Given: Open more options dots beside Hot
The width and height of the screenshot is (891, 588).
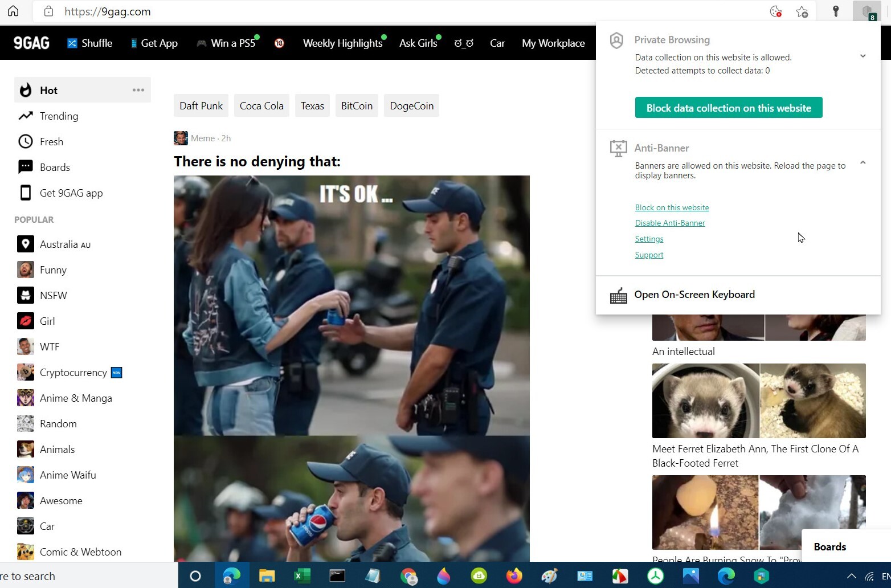Looking at the screenshot, I should (x=138, y=90).
